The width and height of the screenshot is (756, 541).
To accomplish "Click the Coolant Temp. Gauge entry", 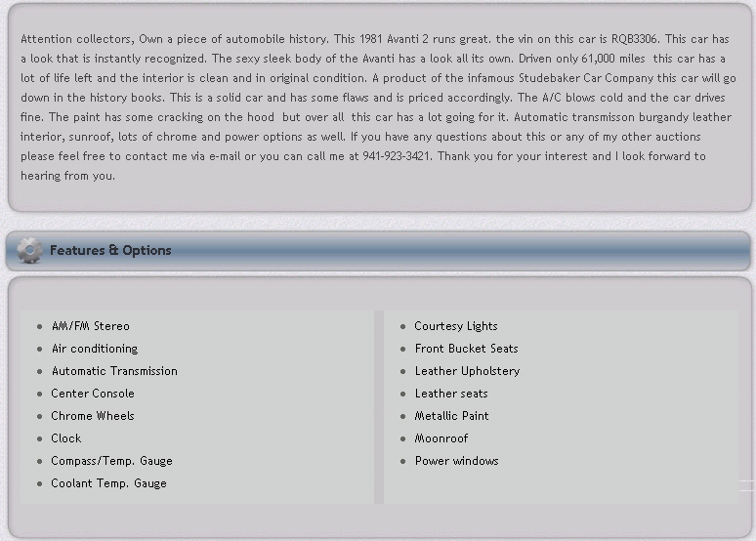I will (x=108, y=483).
